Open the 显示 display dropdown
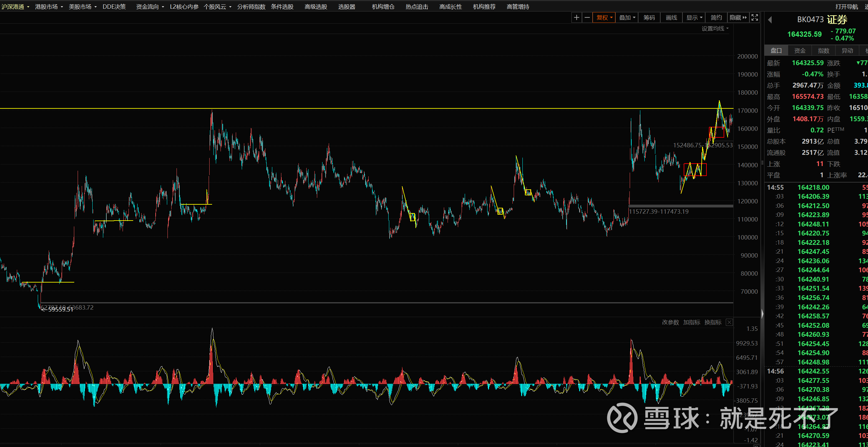 (x=694, y=17)
